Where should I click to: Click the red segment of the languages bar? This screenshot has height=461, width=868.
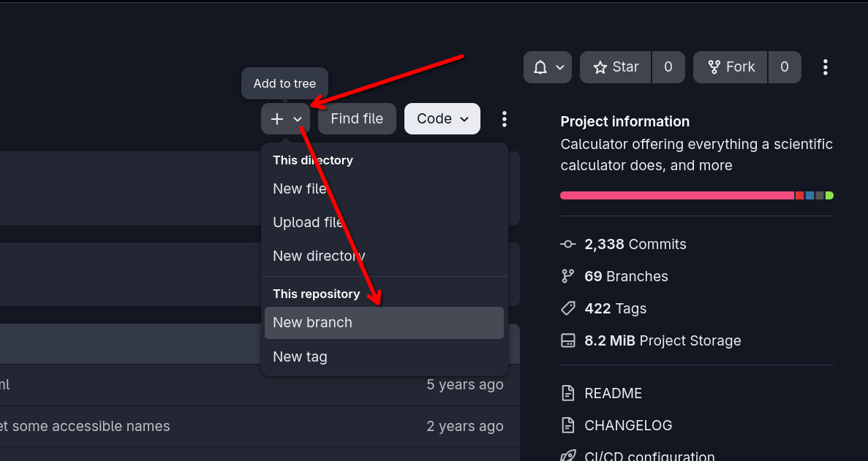(x=799, y=195)
